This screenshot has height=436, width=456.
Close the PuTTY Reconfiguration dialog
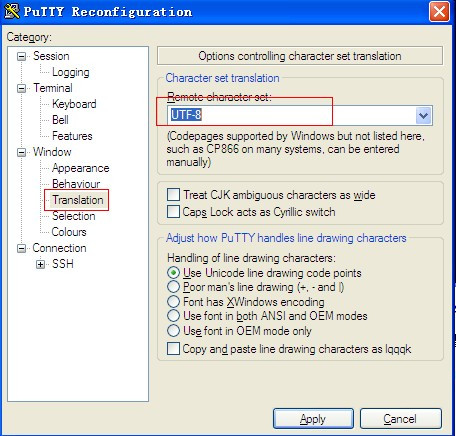[439, 12]
